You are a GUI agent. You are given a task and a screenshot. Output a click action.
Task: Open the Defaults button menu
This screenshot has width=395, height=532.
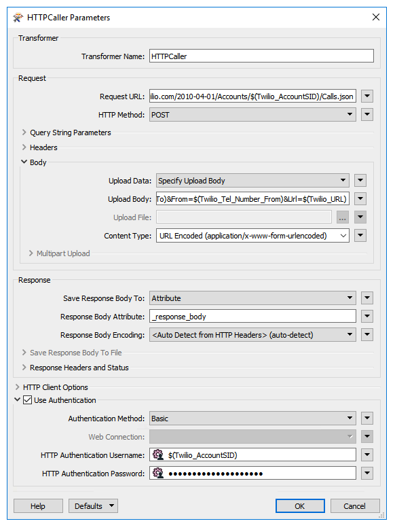point(93,506)
